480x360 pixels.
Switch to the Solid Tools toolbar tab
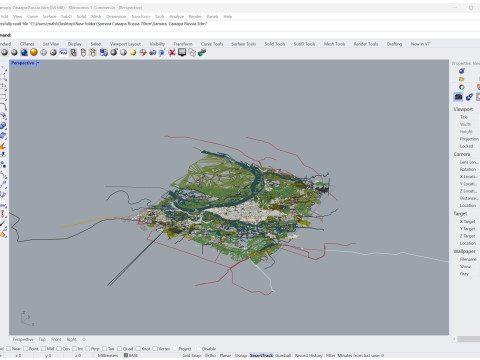coord(275,44)
